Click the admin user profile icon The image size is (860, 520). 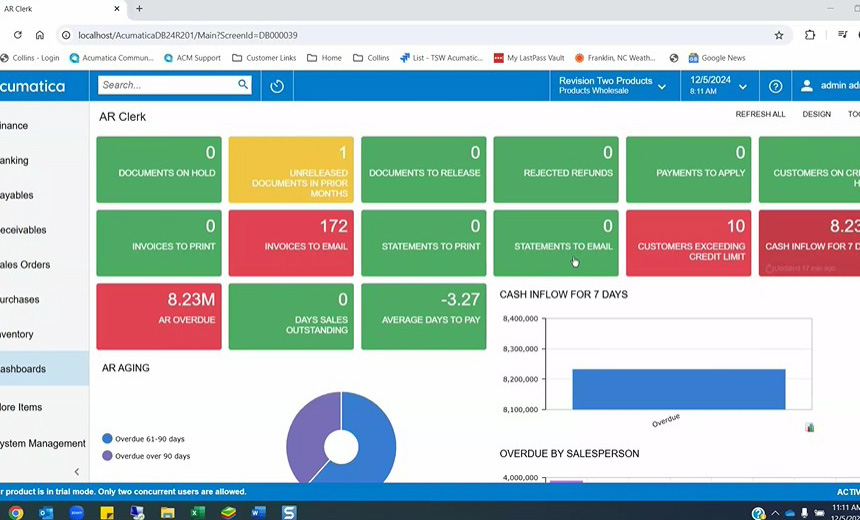(x=807, y=86)
